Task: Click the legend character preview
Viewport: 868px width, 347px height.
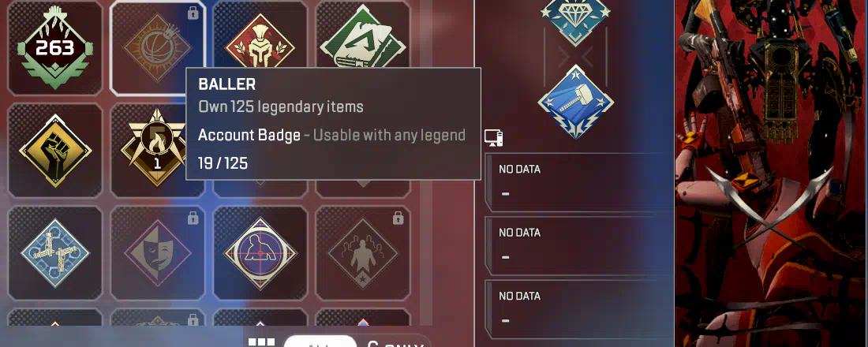Action: [x=772, y=173]
